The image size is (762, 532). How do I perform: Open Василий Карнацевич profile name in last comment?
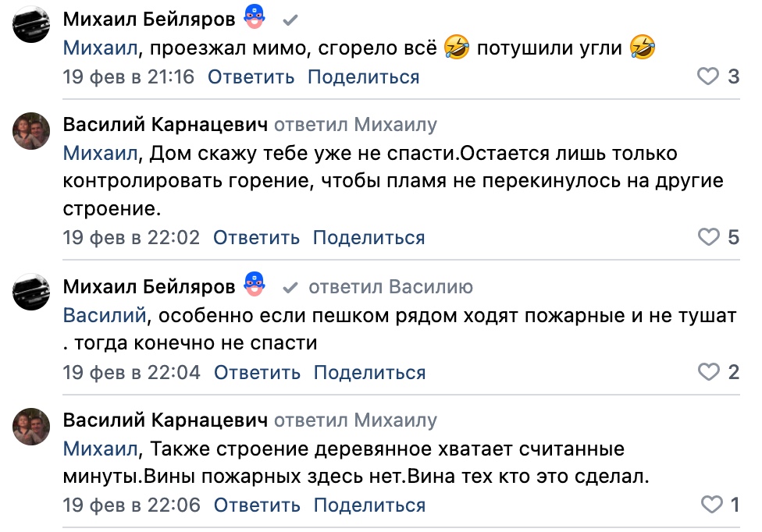click(x=166, y=420)
